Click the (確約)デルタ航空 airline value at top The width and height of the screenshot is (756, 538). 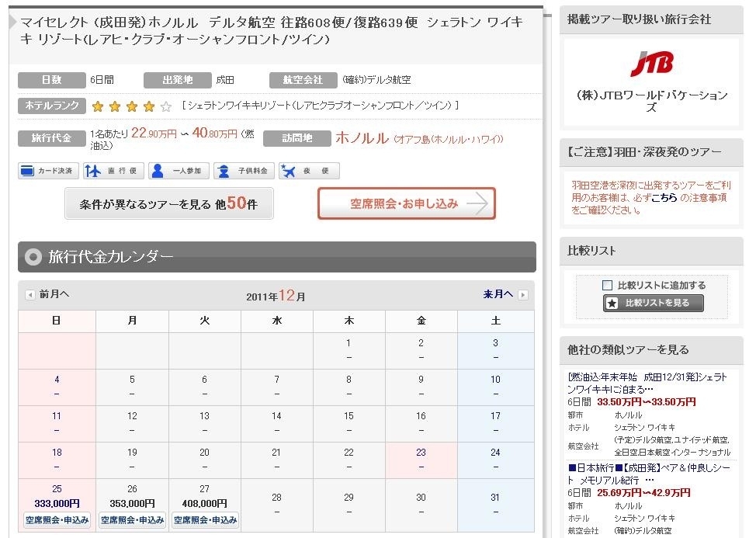(x=376, y=80)
